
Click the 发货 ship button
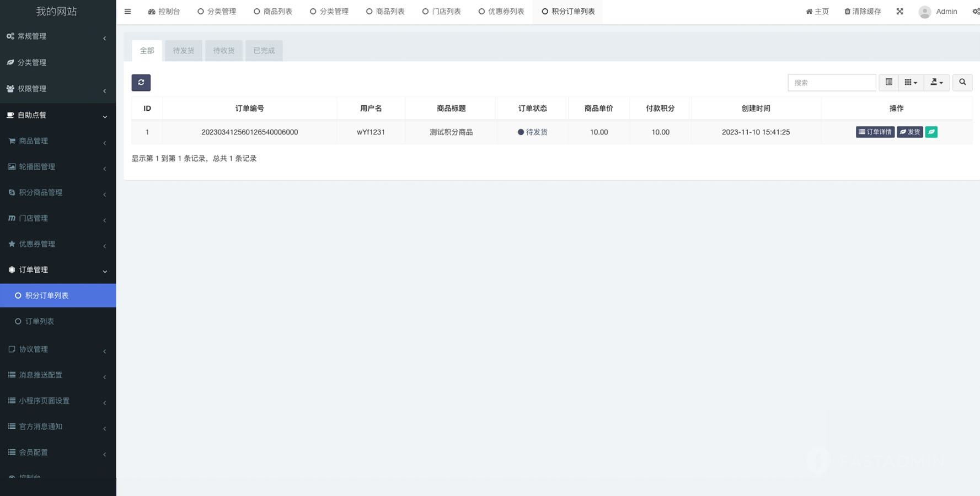[x=909, y=132]
